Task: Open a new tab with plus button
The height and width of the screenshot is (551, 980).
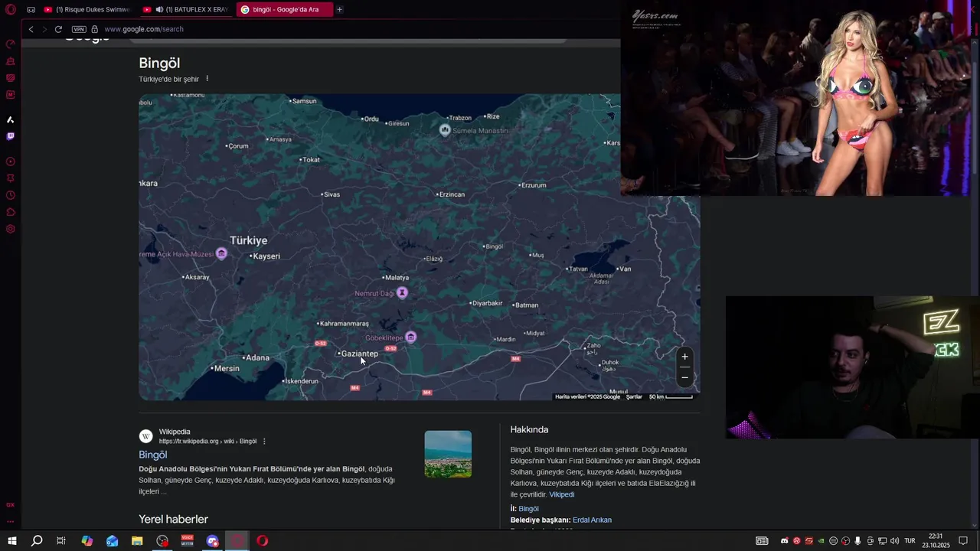Action: click(x=339, y=10)
